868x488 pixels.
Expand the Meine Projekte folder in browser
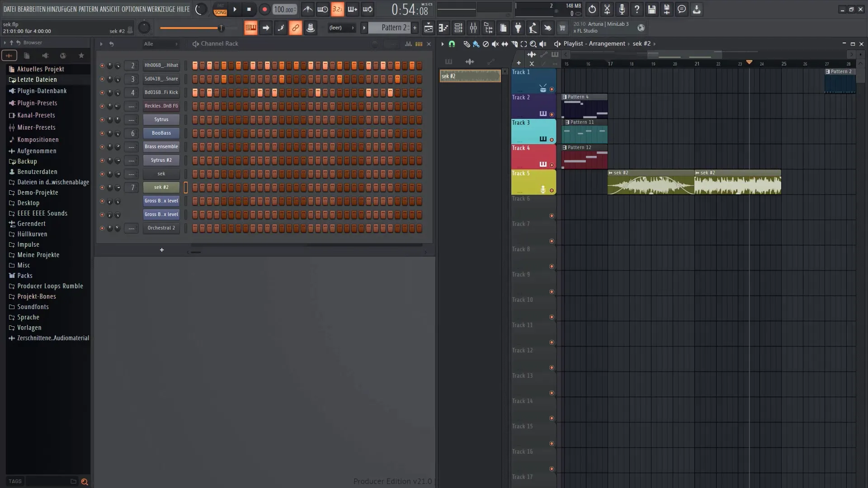pyautogui.click(x=38, y=254)
